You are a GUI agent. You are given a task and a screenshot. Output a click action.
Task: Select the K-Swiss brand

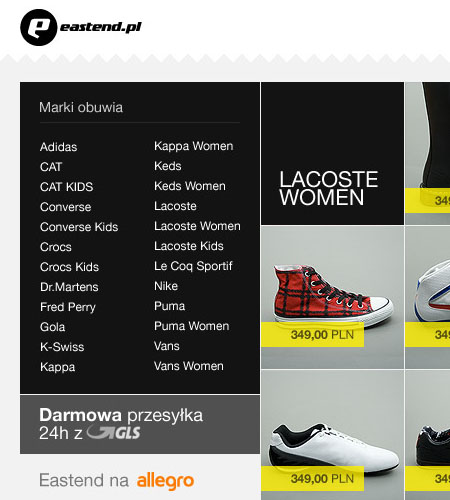[62, 347]
